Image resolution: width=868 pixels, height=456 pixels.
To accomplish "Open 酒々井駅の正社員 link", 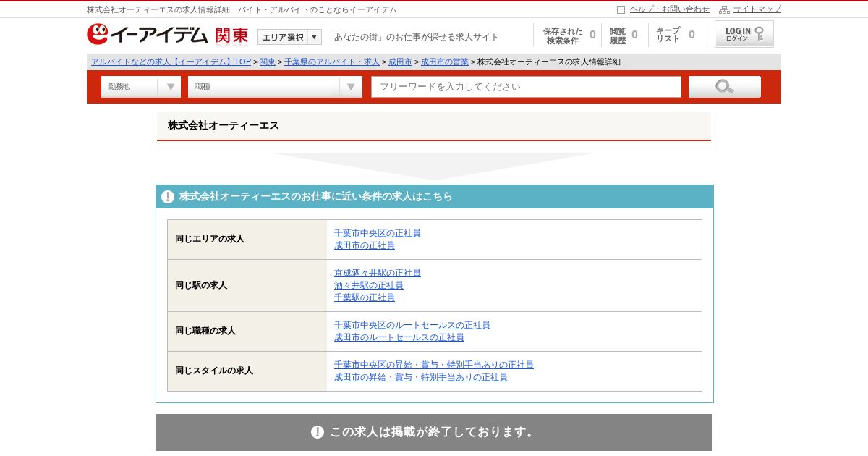I will tap(369, 285).
